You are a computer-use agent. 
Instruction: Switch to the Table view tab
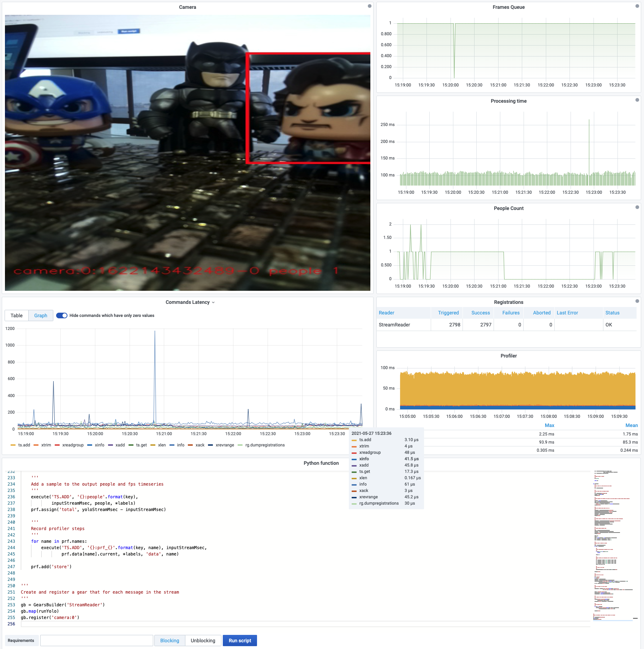point(17,316)
